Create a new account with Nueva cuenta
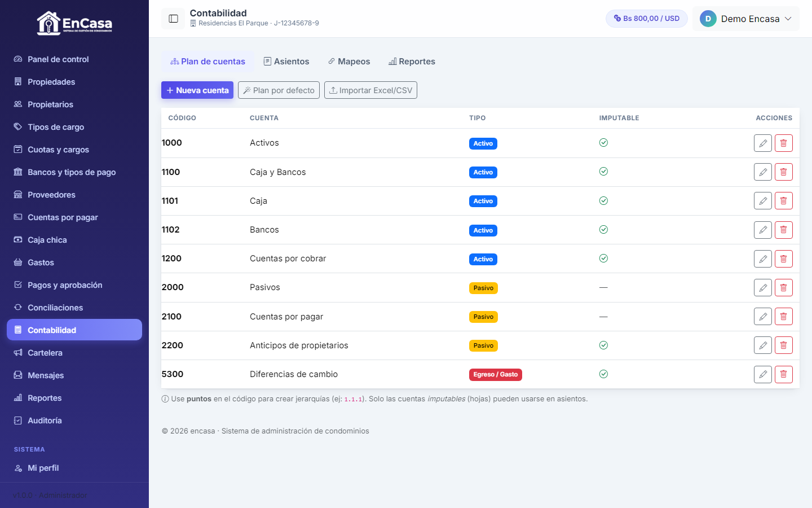This screenshot has width=812, height=508. coord(197,90)
